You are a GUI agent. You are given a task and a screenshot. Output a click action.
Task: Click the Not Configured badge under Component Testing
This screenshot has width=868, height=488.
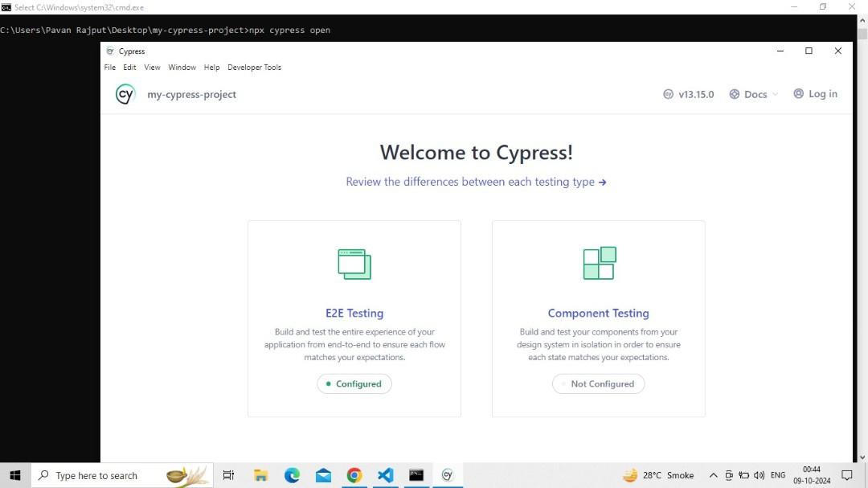pyautogui.click(x=598, y=383)
